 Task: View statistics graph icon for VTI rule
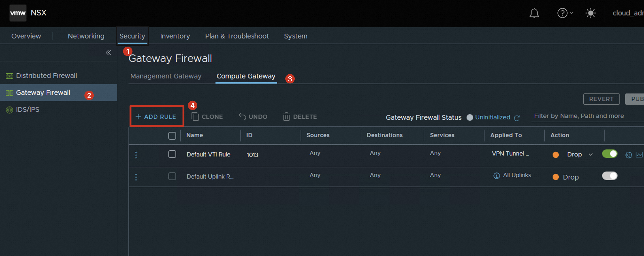click(639, 155)
